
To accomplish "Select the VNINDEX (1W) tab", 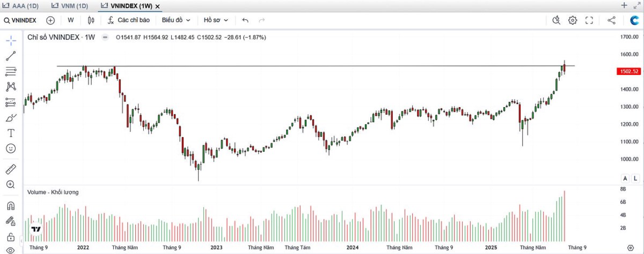I will pyautogui.click(x=127, y=5).
